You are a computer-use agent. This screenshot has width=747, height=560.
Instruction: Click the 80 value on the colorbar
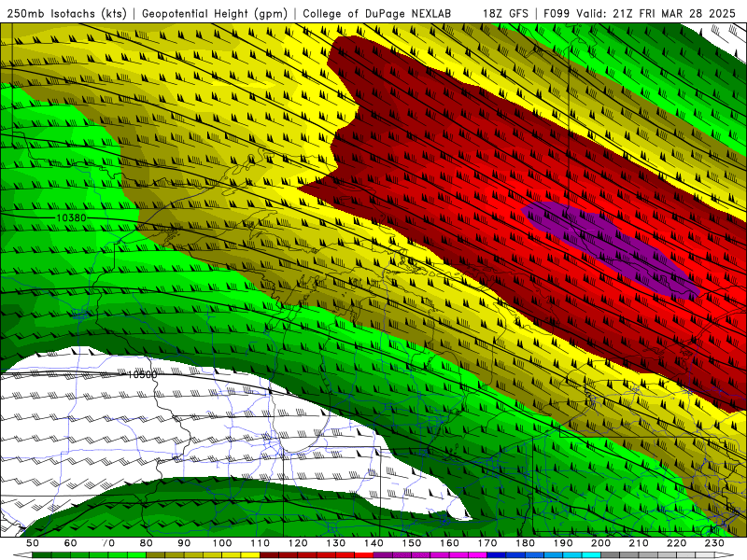point(147,543)
